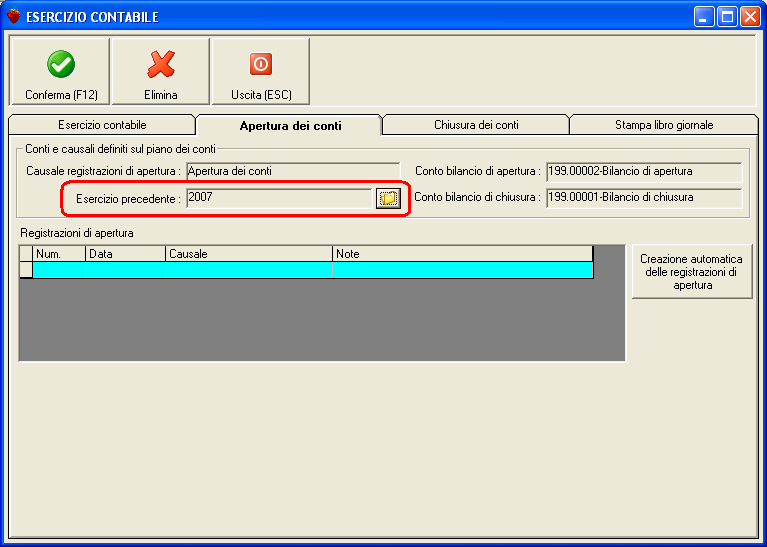Screen dimensions: 767x547
Task: Click the Conferma (F12) green checkmark button
Action: [60, 71]
